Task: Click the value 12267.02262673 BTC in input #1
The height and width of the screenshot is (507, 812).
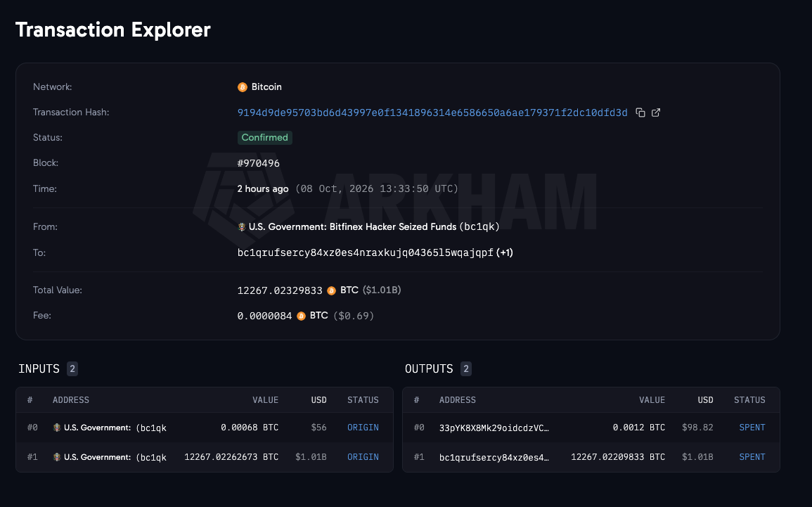Action: click(231, 457)
